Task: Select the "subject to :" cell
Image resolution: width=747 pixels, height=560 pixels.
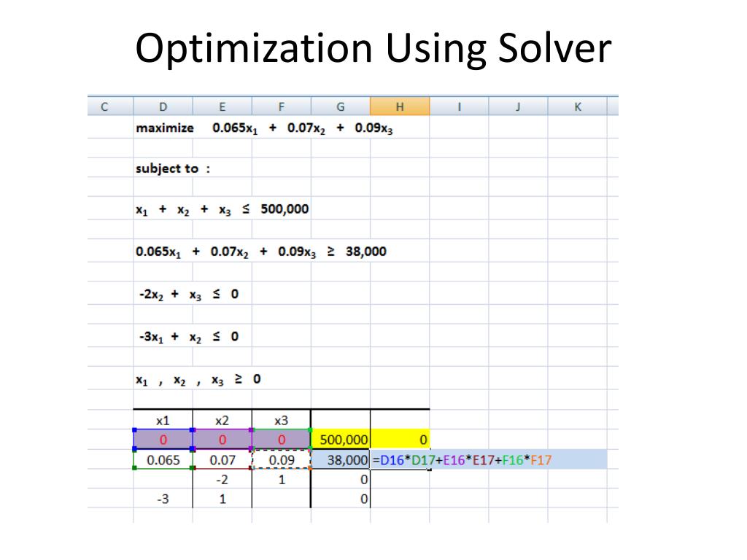Action: click(172, 168)
